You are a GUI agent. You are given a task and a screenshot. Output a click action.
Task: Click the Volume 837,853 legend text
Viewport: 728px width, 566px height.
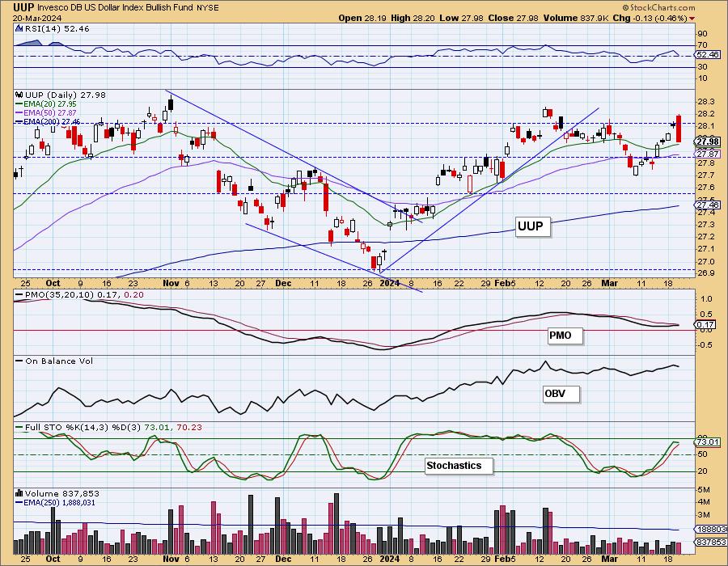(62, 493)
